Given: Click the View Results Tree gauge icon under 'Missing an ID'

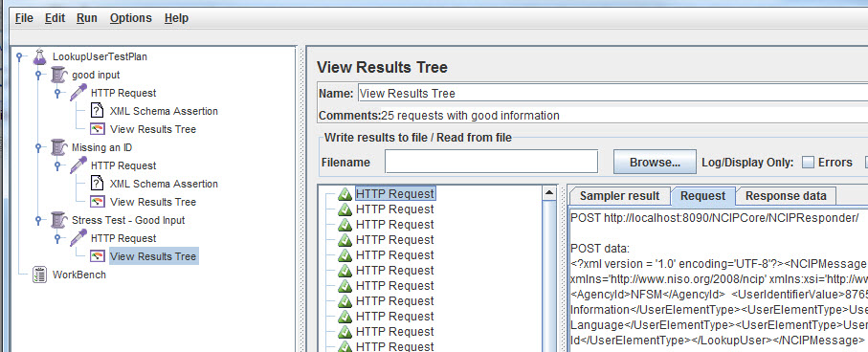Looking at the screenshot, I should click(x=97, y=202).
